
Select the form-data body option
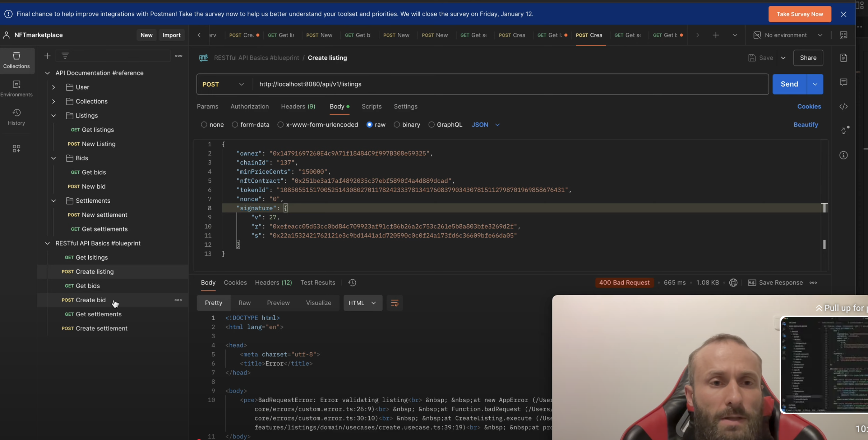tap(235, 125)
